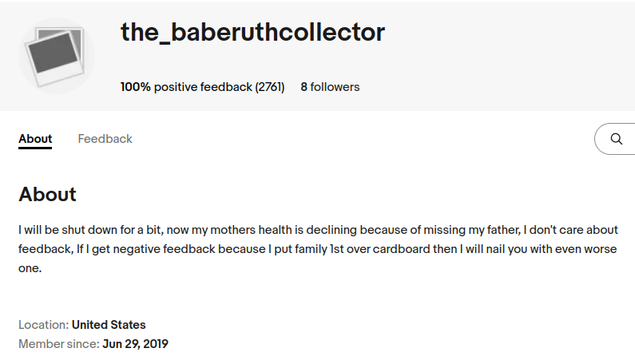Click the profile avatar placeholder image
Image resolution: width=635 pixels, height=364 pixels.
coord(56,56)
